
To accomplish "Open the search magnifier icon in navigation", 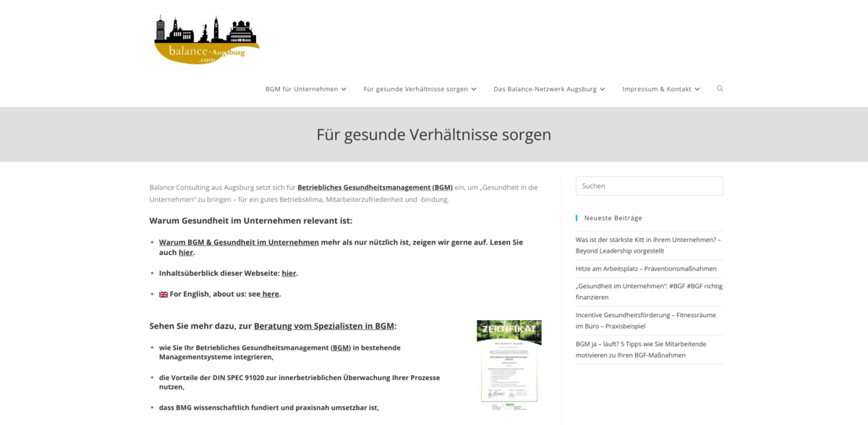I will coord(720,88).
